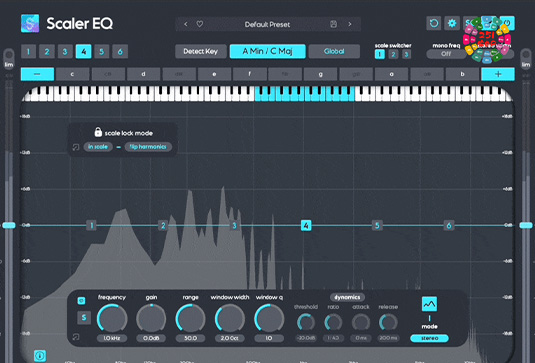535x363 pixels.
Task: Toggle note 'e' in the scale row
Action: click(x=214, y=74)
